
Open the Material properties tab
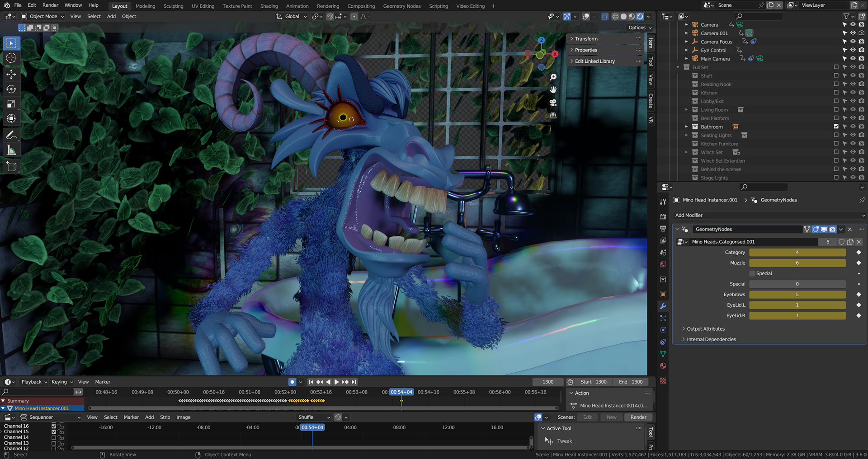pyautogui.click(x=663, y=365)
